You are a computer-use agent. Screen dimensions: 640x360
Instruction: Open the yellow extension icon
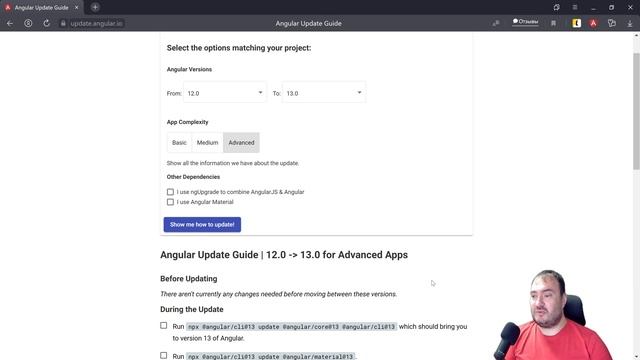576,23
